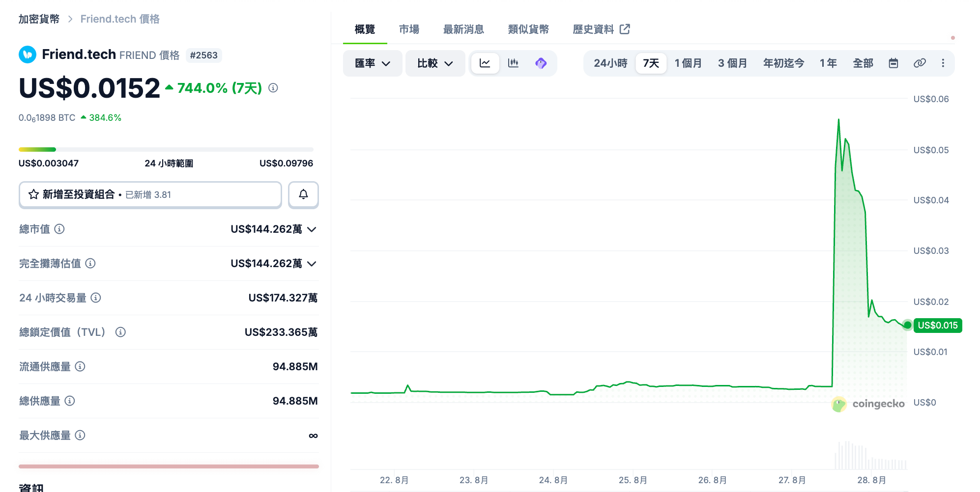980x492 pixels.
Task: Select the line chart view icon
Action: (x=485, y=63)
